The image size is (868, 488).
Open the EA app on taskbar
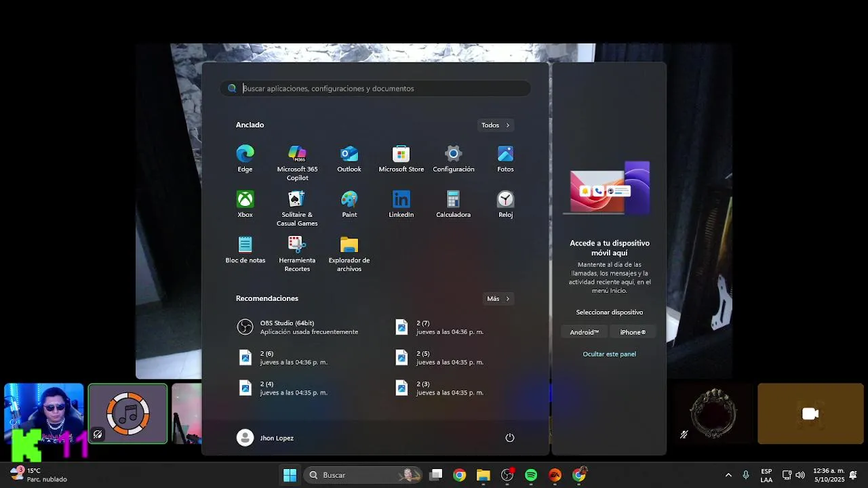(x=555, y=475)
